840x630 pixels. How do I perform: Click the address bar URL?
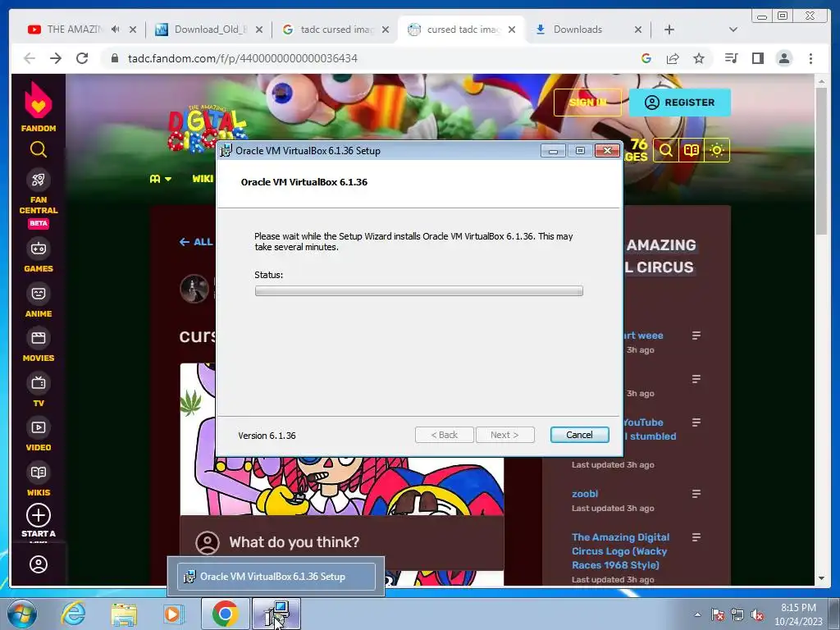(x=242, y=58)
